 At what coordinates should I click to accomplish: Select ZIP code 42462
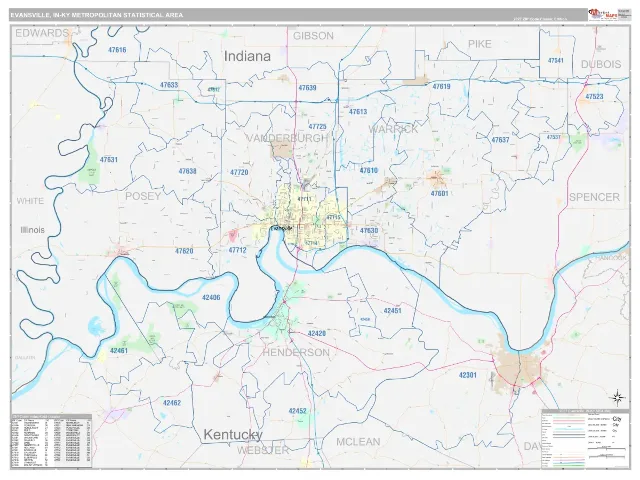(x=172, y=403)
